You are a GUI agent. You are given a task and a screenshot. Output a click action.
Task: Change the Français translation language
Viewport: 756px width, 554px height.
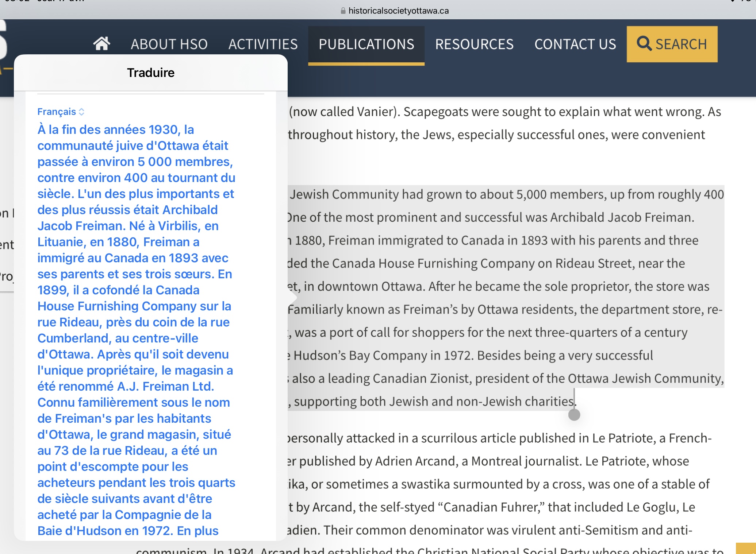pyautogui.click(x=61, y=112)
